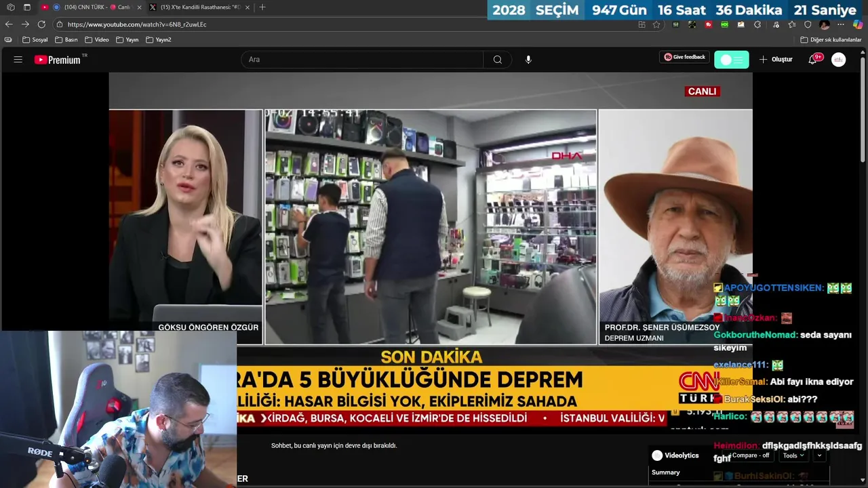Image resolution: width=868 pixels, height=488 pixels.
Task: Open the browser favorites list icon
Action: pos(791,24)
